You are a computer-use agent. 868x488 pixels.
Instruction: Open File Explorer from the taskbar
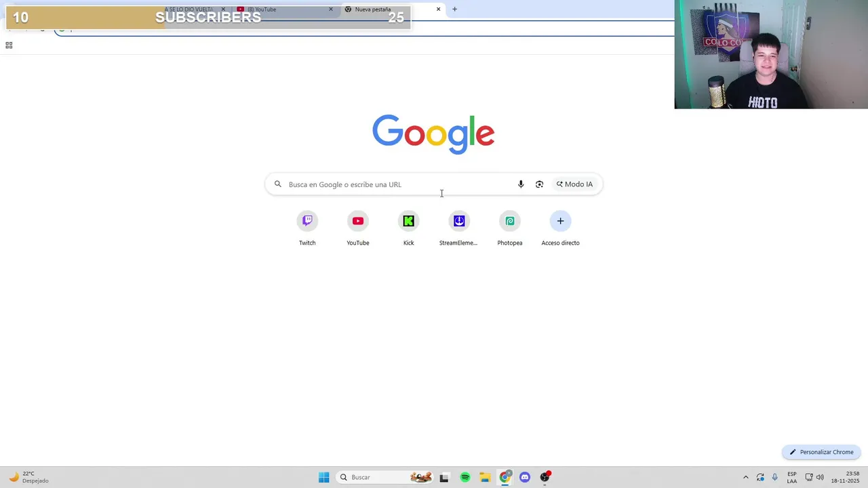(485, 477)
